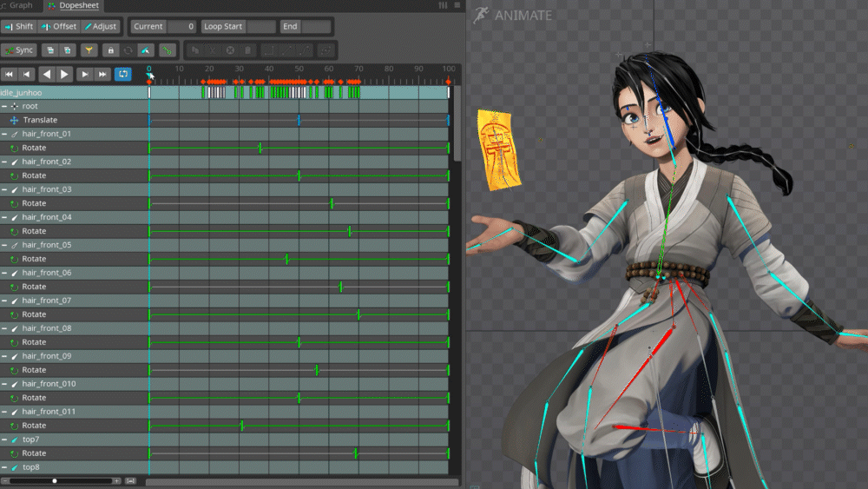
Task: Collapse the top7 bone row
Action: pyautogui.click(x=4, y=439)
